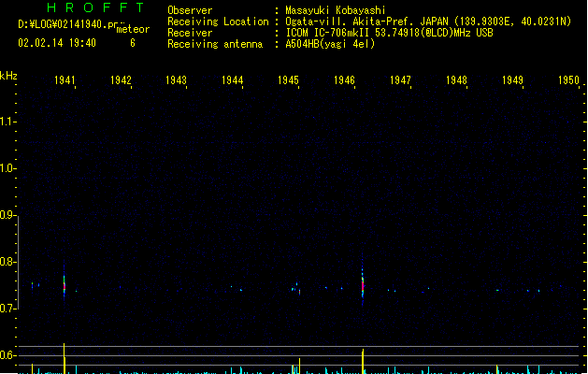This screenshot has width=588, height=374.
Task: Click the 1.0 kHz frequency axis label
Action: coord(7,168)
